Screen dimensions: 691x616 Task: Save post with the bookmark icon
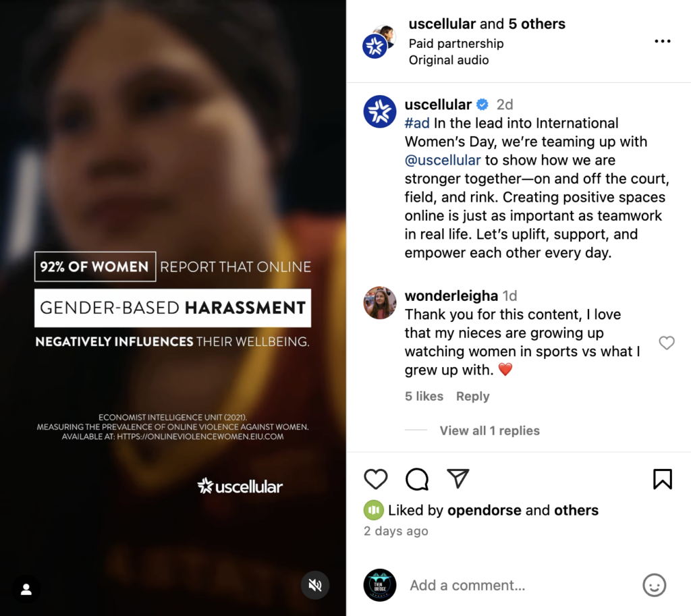pos(663,479)
